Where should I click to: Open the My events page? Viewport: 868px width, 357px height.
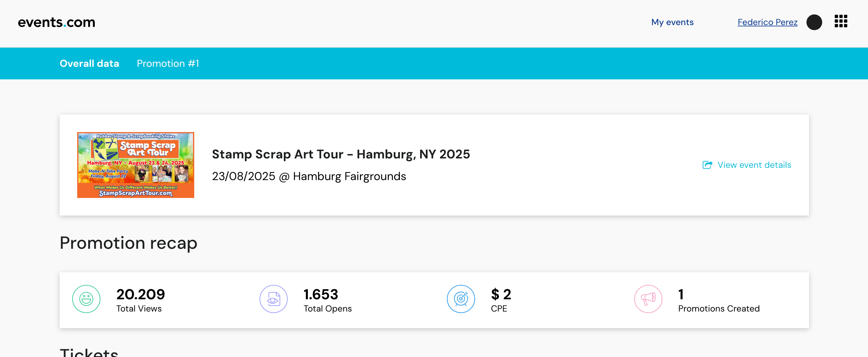tap(672, 22)
